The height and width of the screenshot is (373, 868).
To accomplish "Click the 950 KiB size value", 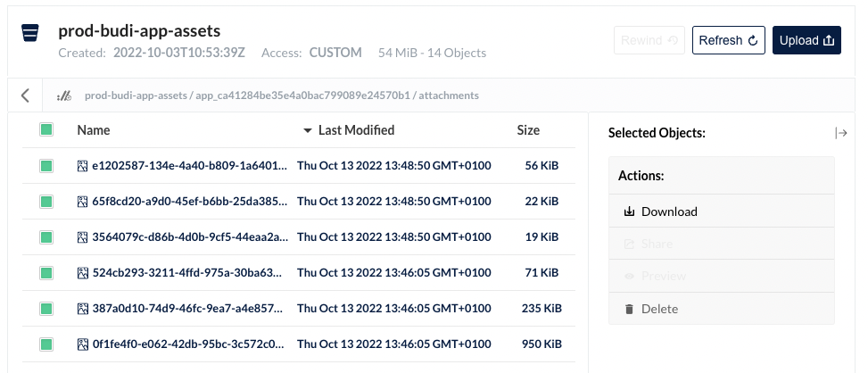I will pyautogui.click(x=541, y=344).
